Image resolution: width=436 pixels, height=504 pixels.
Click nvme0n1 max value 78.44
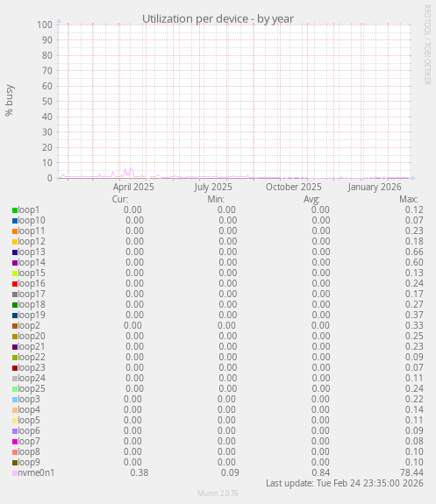(x=411, y=472)
